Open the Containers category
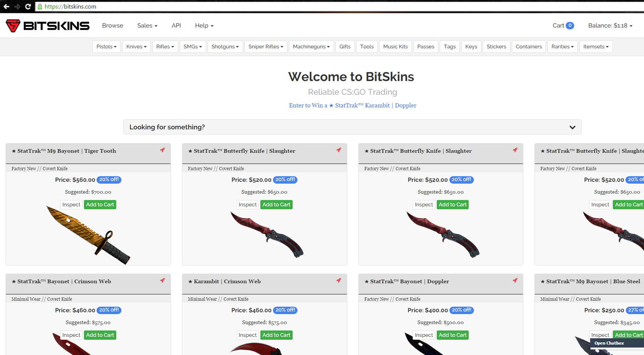Image resolution: width=644 pixels, height=355 pixels. (x=529, y=46)
